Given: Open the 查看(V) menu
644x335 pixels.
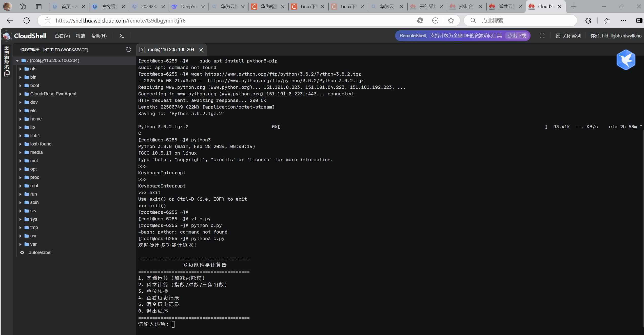Looking at the screenshot, I should [x=62, y=36].
